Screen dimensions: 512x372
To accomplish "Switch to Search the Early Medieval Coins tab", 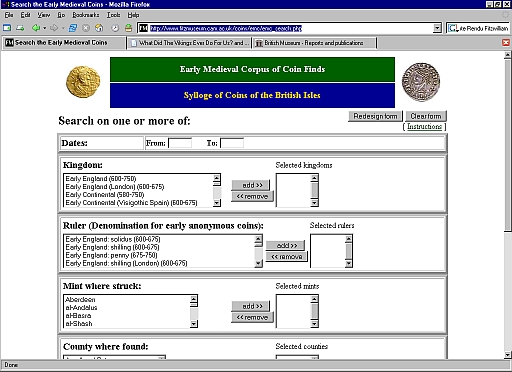I will tap(64, 43).
